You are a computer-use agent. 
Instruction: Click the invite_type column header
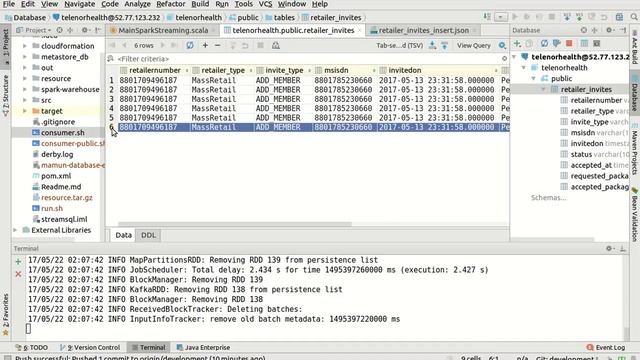click(284, 70)
